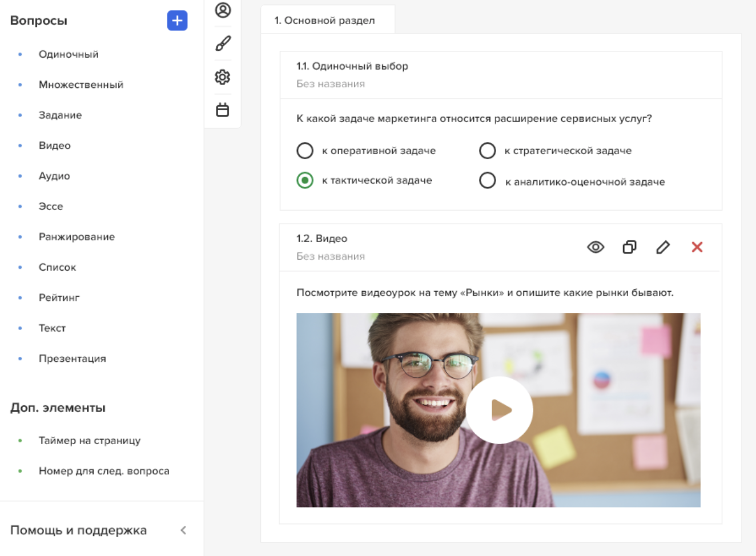The width and height of the screenshot is (756, 556).
Task: Add a Ранжирование question type
Action: (77, 237)
